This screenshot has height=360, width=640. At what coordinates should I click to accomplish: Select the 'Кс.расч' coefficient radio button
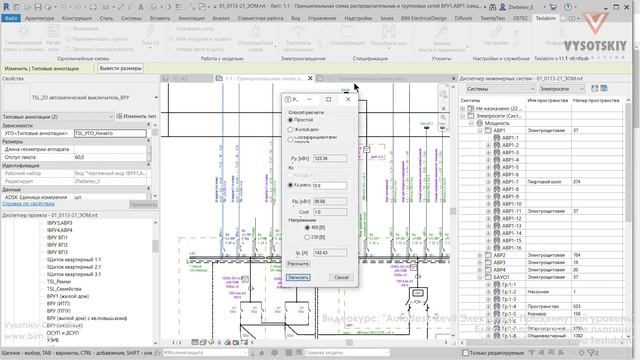290,185
